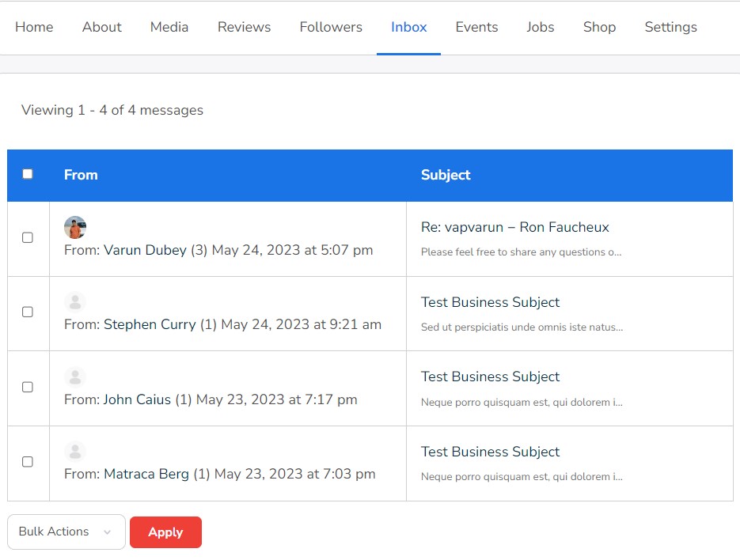Click John Caius's placeholder avatar icon
Viewport: 740px width, 560px height.
coord(75,377)
